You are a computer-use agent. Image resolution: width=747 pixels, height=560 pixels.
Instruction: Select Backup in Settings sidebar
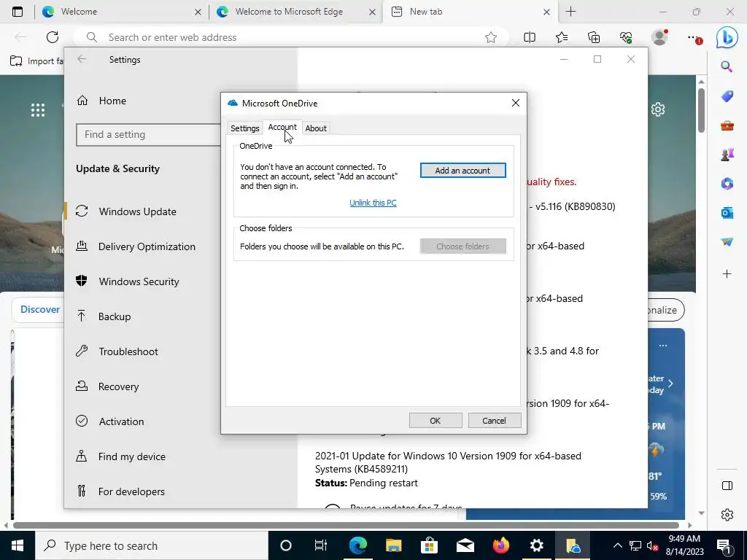[x=115, y=316]
